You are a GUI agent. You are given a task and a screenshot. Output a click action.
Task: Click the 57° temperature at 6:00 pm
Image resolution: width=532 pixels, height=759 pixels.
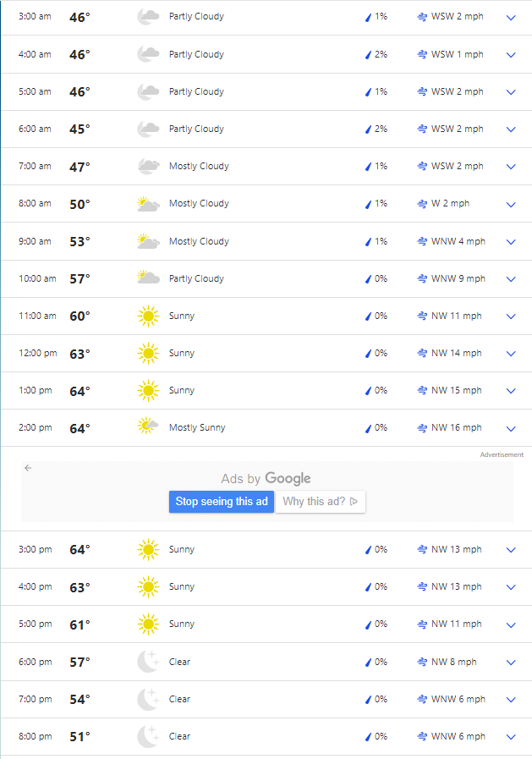(x=80, y=663)
